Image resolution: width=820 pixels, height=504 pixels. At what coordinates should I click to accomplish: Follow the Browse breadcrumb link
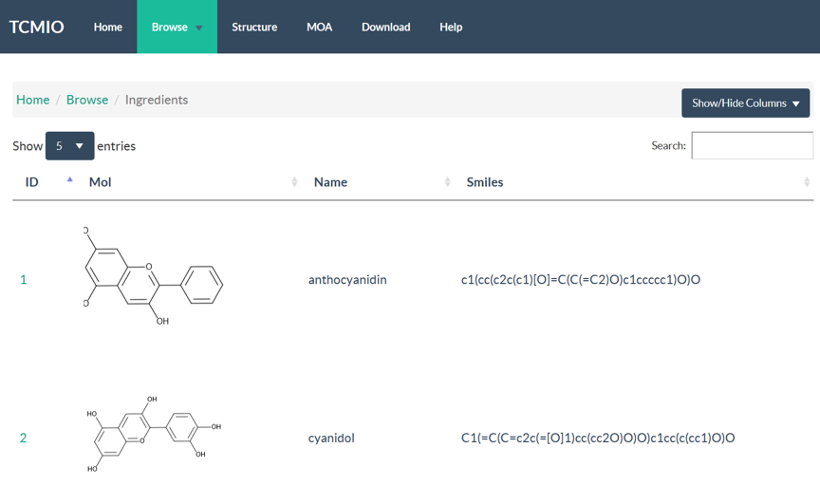87,100
